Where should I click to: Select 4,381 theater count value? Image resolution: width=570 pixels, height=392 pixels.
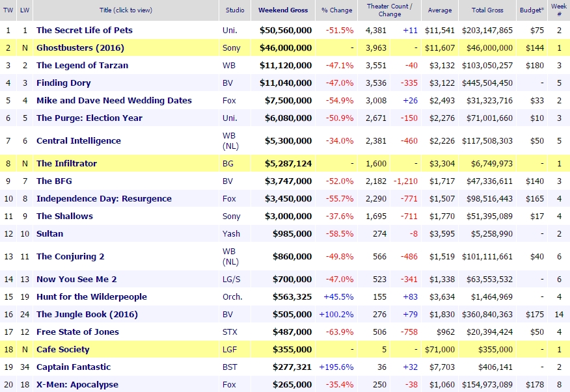click(x=376, y=30)
